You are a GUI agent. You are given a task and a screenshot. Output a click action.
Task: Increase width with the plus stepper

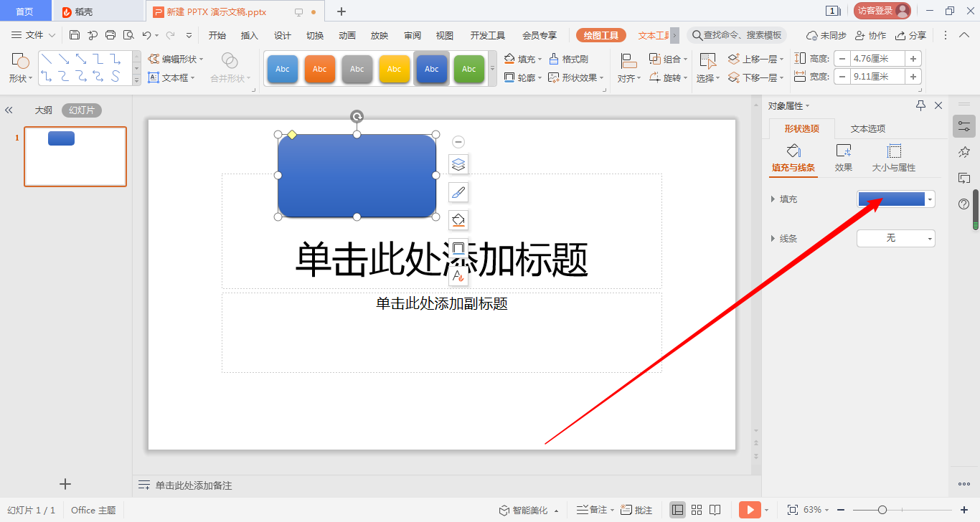914,77
